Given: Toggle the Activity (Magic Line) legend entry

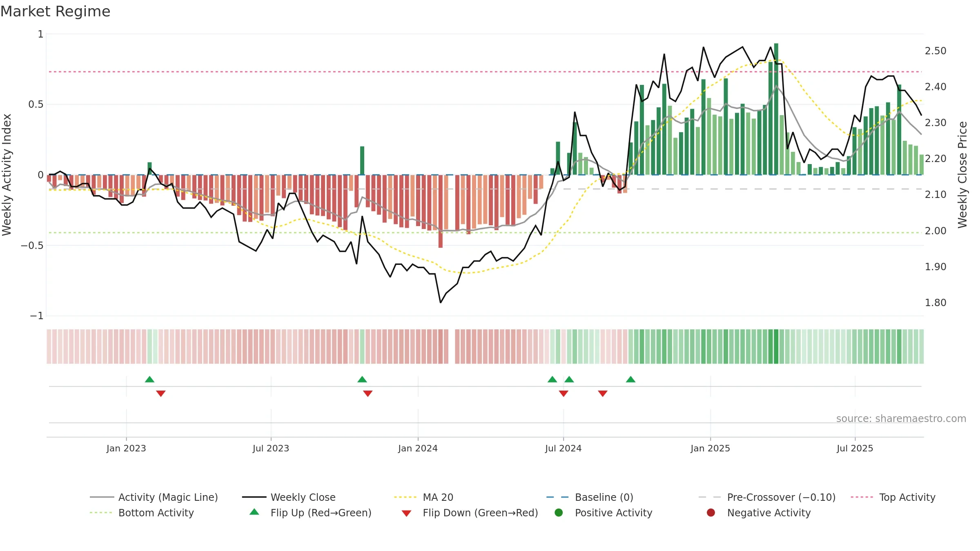Looking at the screenshot, I should 154,497.
